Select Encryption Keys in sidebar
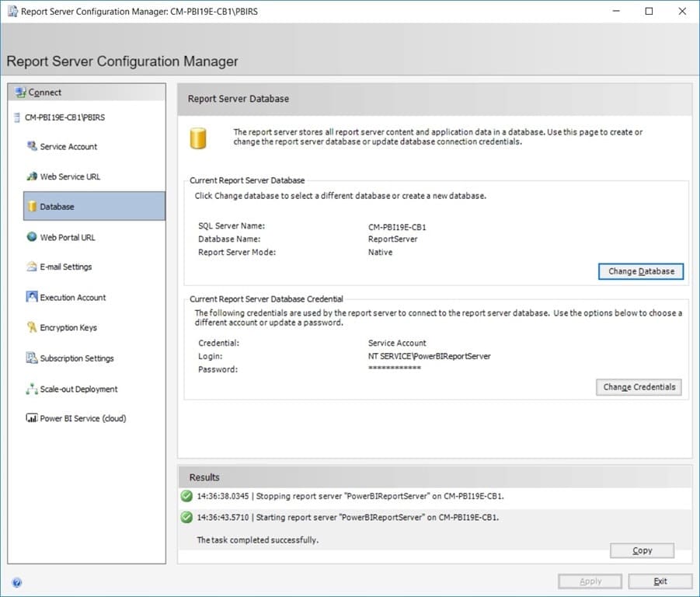This screenshot has width=700, height=597. tap(68, 328)
